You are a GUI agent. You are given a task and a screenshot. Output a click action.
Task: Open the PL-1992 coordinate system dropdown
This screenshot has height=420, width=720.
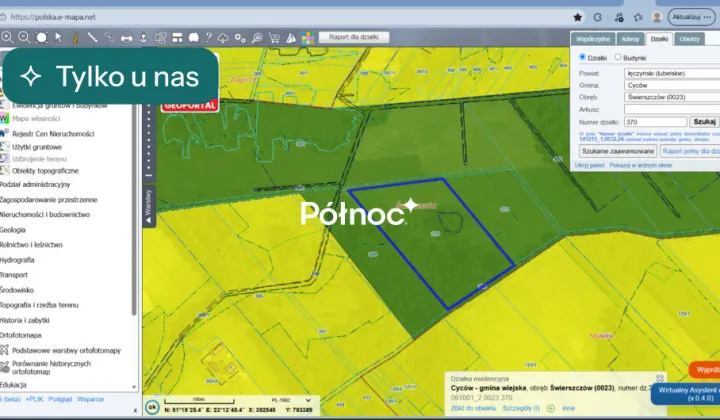292,400
